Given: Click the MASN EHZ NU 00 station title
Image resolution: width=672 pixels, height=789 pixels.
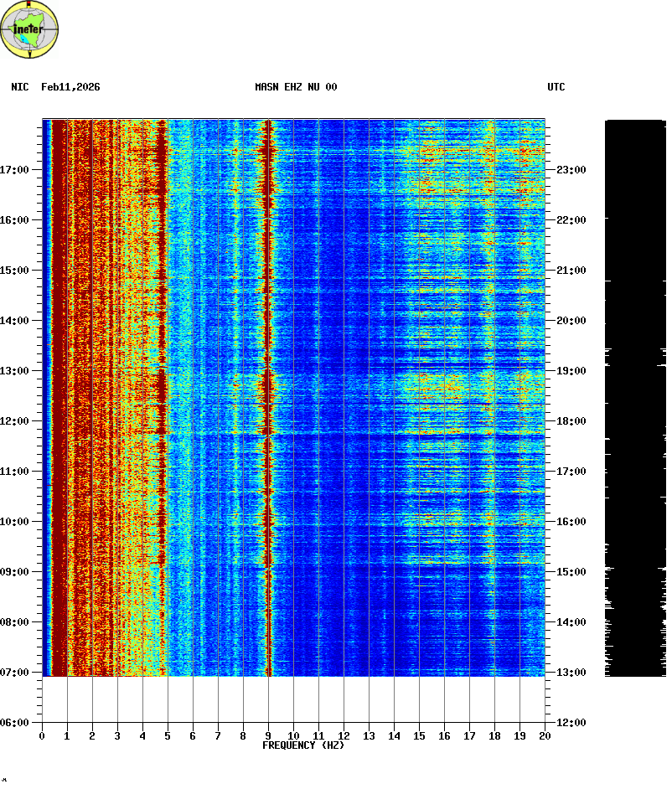Looking at the screenshot, I should (296, 87).
